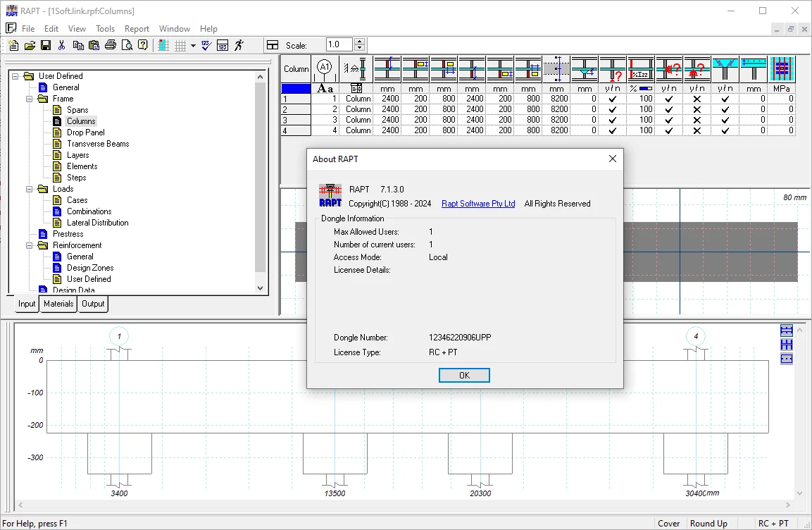Image resolution: width=812 pixels, height=530 pixels.
Task: Open the Report menu
Action: (137, 28)
